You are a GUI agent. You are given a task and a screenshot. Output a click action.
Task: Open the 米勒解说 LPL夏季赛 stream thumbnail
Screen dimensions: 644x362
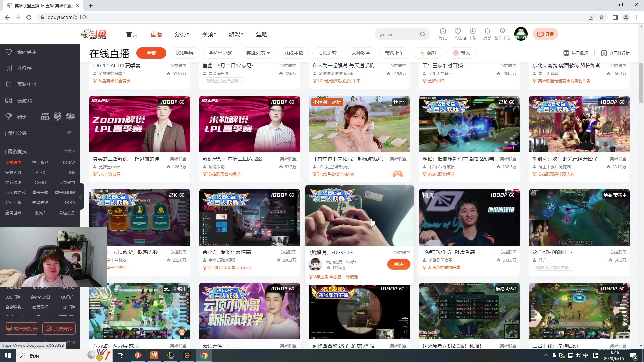250,124
